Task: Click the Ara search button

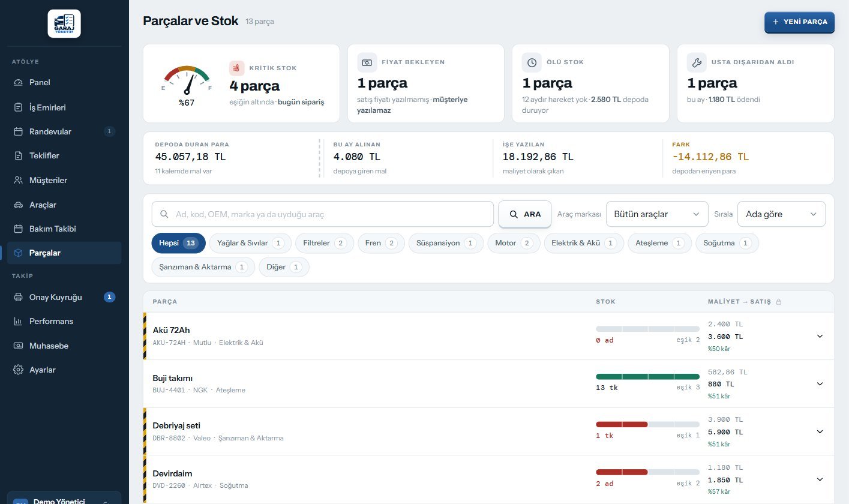Action: click(x=525, y=214)
